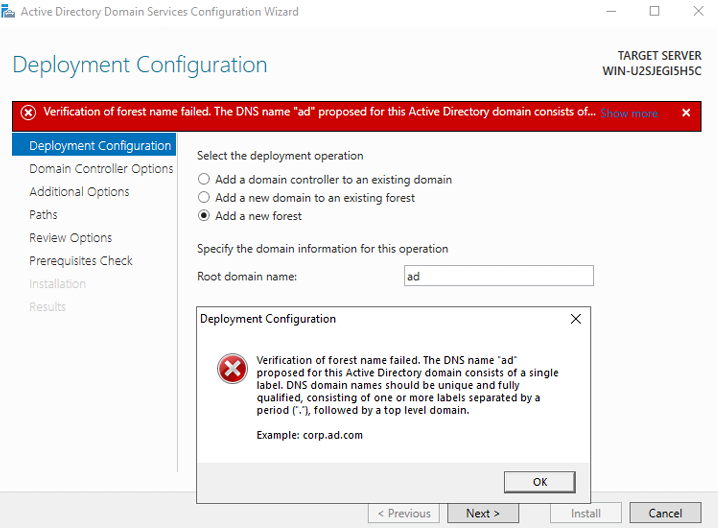Viewport: 718px width, 528px height.
Task: Open Deployment Configuration step in sidebar
Action: (x=94, y=145)
